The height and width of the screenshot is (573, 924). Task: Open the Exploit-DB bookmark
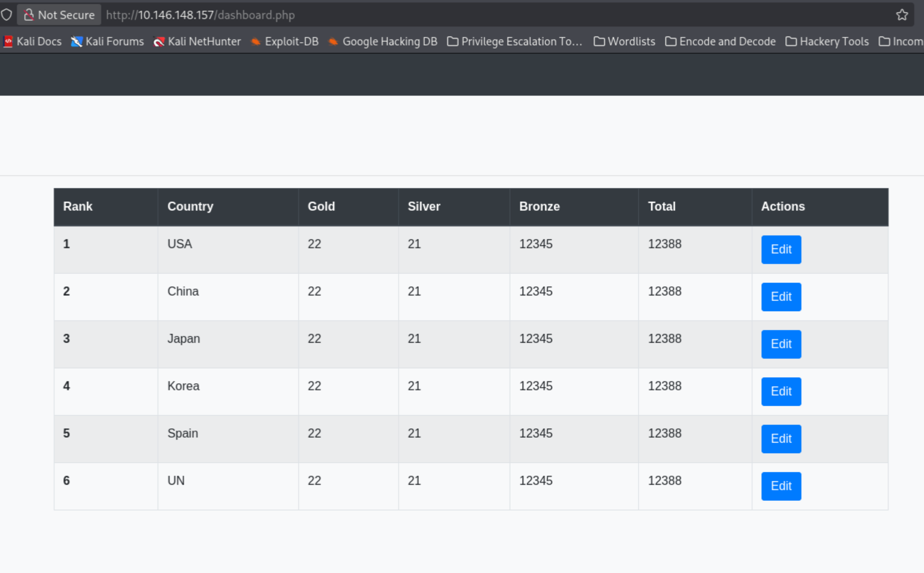pos(285,42)
